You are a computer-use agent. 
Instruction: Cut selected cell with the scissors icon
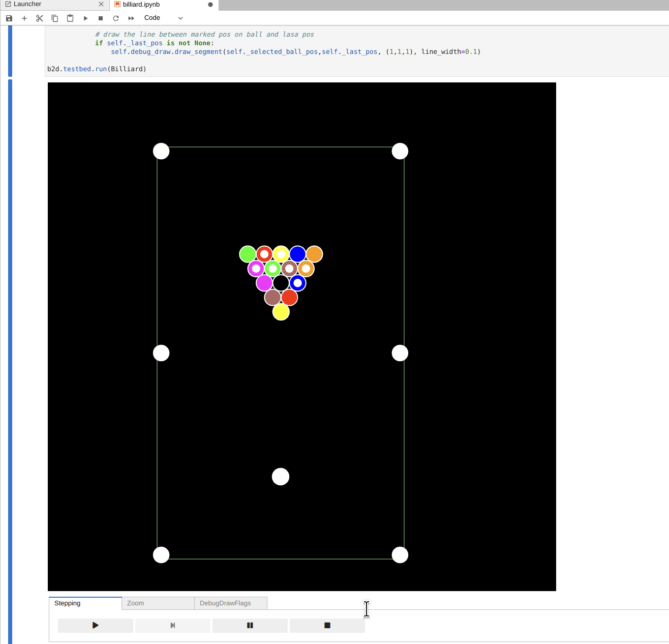coord(40,18)
